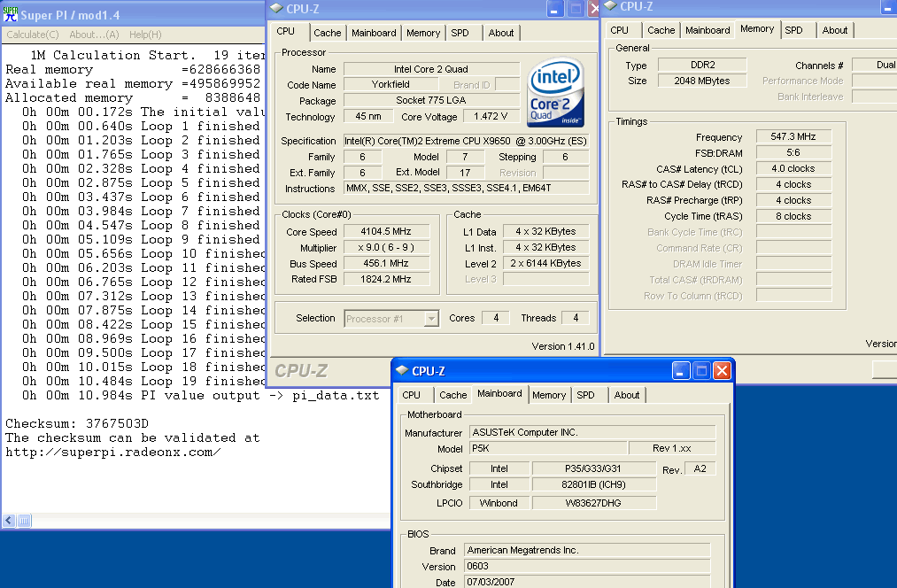Switch to the CPU tab in the Motherboard CPU-Z window
Image resolution: width=897 pixels, height=588 pixels.
coord(411,395)
